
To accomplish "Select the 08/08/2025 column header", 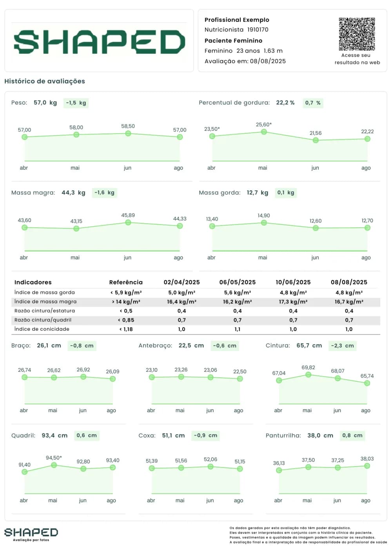I will click(x=349, y=282).
